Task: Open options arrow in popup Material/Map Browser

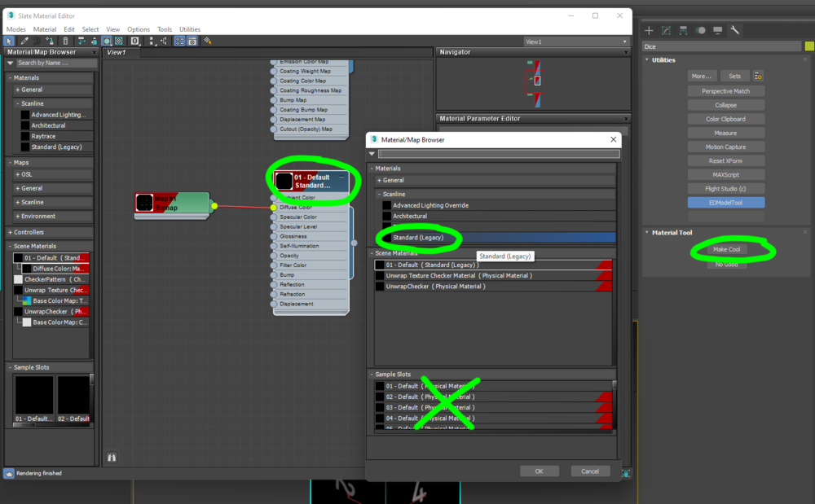Action: click(x=372, y=154)
